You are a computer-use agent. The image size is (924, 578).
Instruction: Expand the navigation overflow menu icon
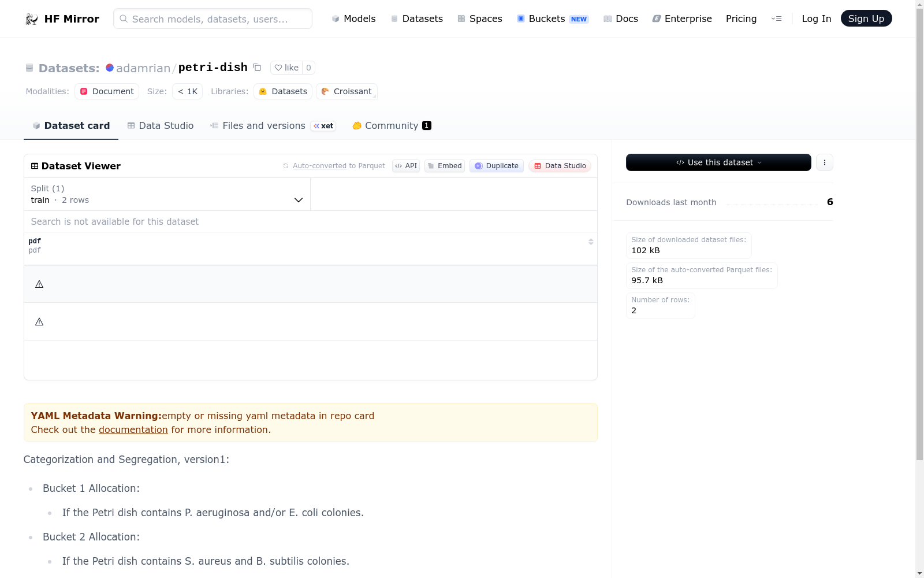click(x=777, y=19)
